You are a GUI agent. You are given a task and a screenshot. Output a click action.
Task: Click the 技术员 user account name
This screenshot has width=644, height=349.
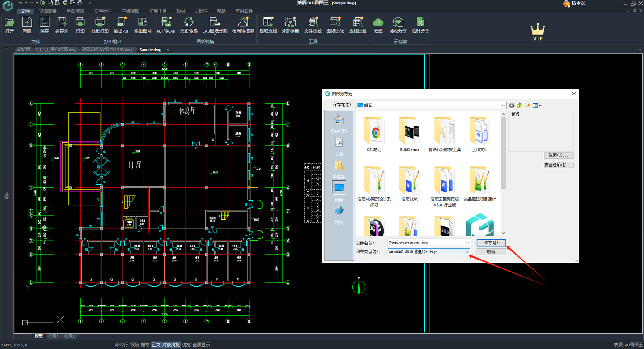[x=578, y=3]
